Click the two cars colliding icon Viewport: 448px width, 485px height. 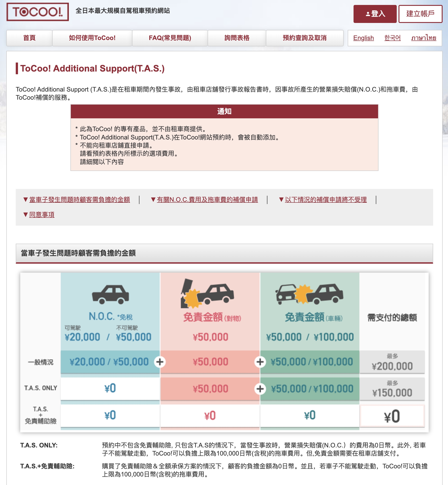pyautogui.click(x=309, y=294)
